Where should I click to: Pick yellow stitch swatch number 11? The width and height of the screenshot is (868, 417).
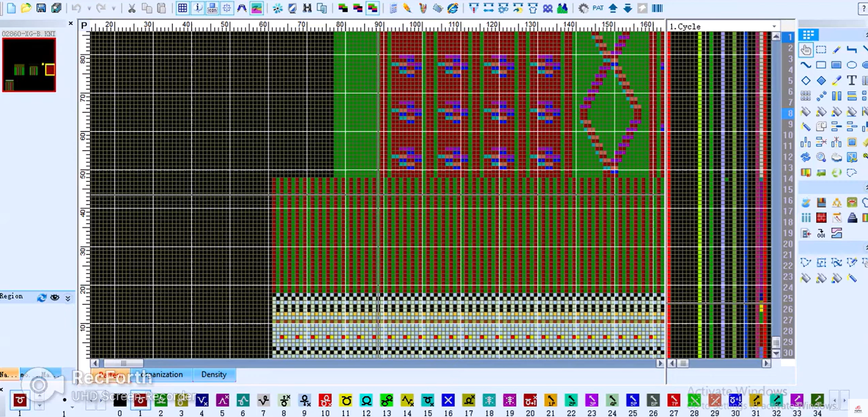[x=346, y=400]
